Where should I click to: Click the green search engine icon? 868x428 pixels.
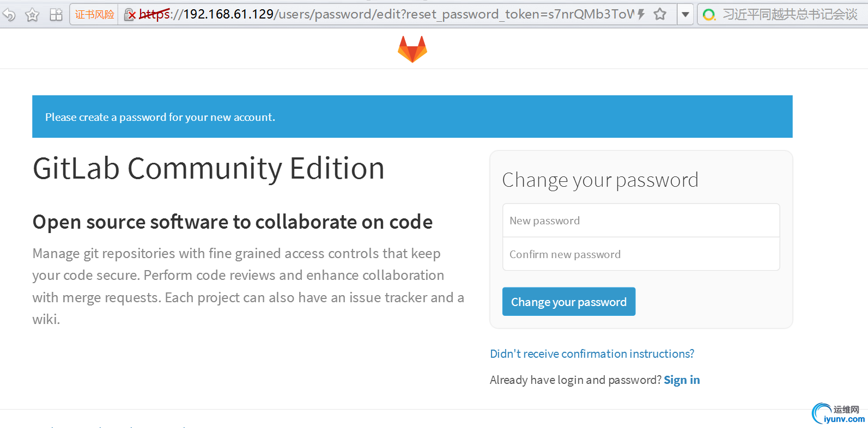709,15
